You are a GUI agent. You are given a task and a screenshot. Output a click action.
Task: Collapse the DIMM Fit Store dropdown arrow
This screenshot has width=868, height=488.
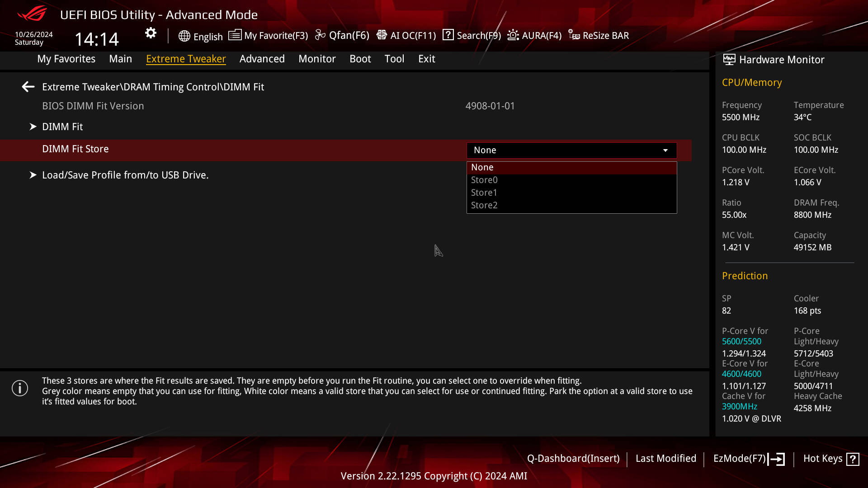665,150
